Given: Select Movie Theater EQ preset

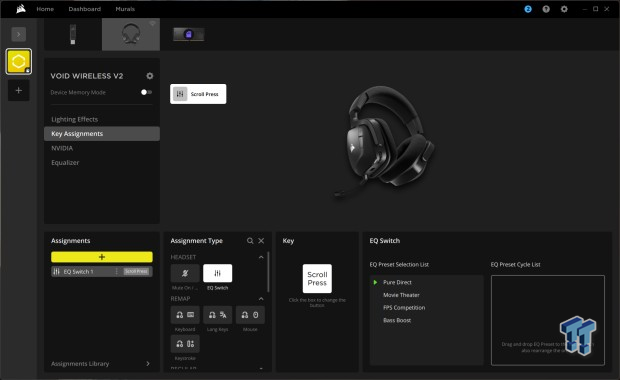Looking at the screenshot, I should click(401, 295).
